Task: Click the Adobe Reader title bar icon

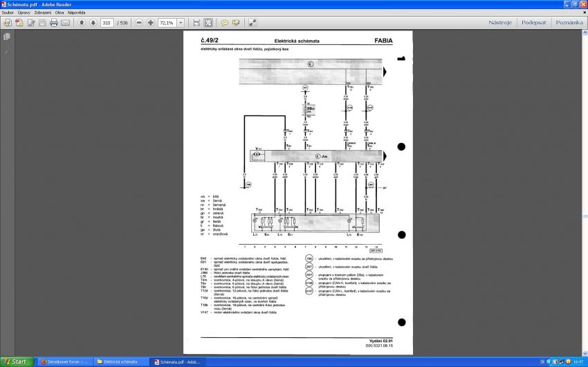Action: tap(3, 5)
